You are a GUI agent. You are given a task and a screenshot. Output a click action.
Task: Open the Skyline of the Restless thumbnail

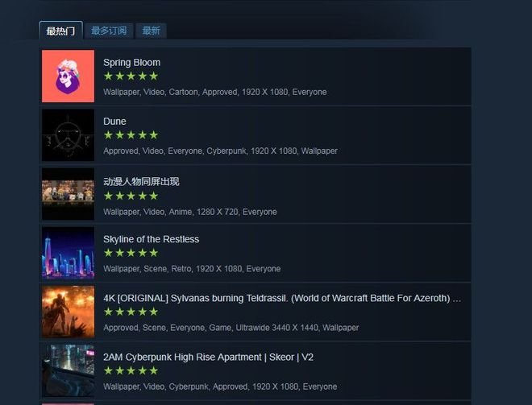(x=69, y=253)
